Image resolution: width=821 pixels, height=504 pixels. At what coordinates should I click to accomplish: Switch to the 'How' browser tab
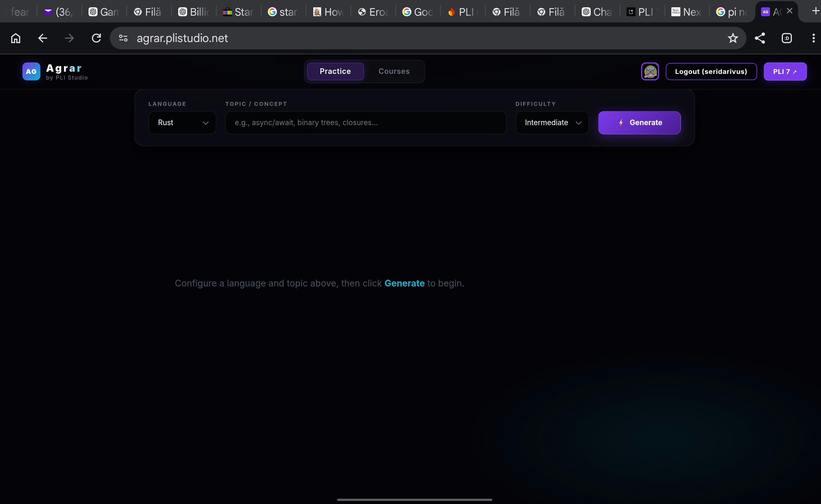[x=328, y=12]
